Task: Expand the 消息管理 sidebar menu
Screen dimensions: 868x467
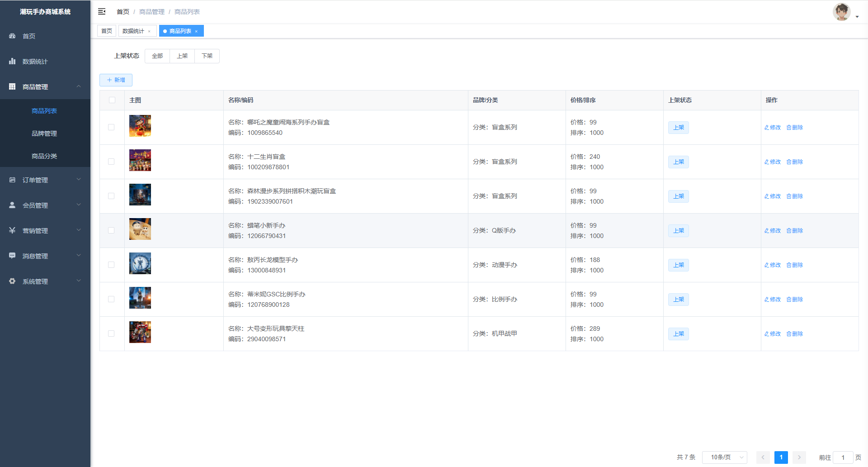Action: [x=45, y=256]
